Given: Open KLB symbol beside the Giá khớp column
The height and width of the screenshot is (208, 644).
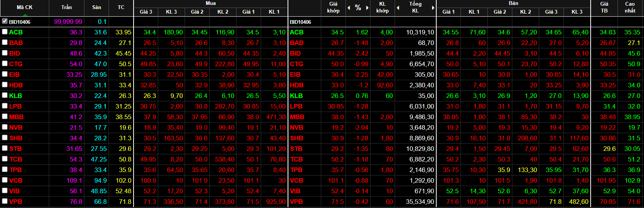Looking at the screenshot, I should (296, 96).
